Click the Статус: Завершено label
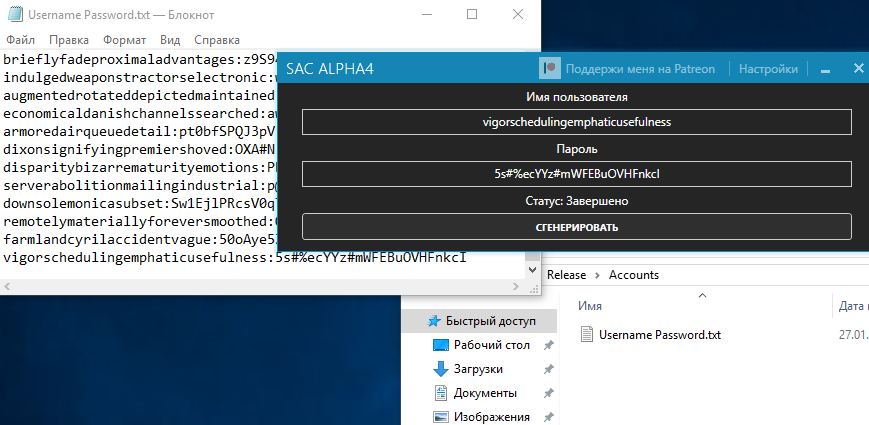Screen dimensions: 869x425 click(576, 201)
